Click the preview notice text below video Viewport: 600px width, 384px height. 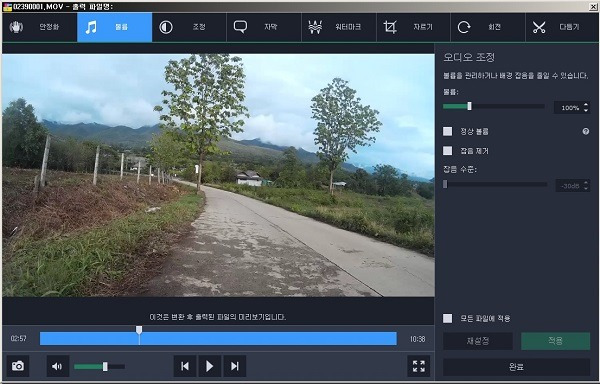pyautogui.click(x=218, y=317)
